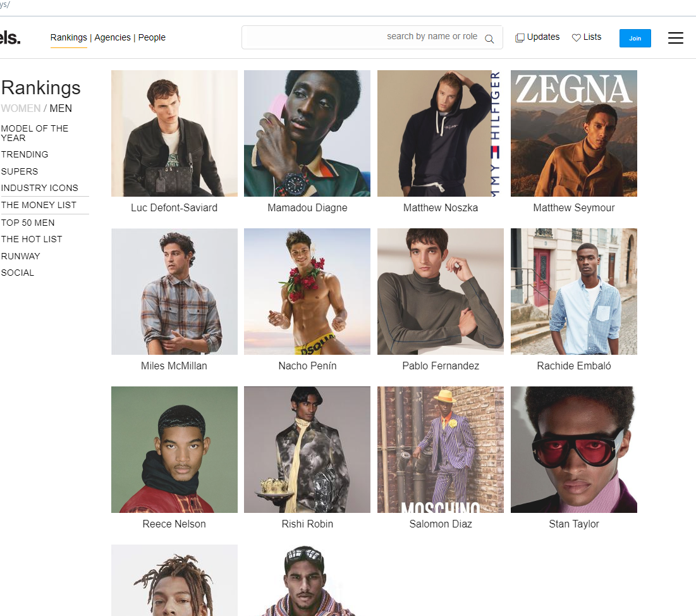Image resolution: width=696 pixels, height=616 pixels.
Task: Click the Reece Nelson name link
Action: click(x=174, y=524)
